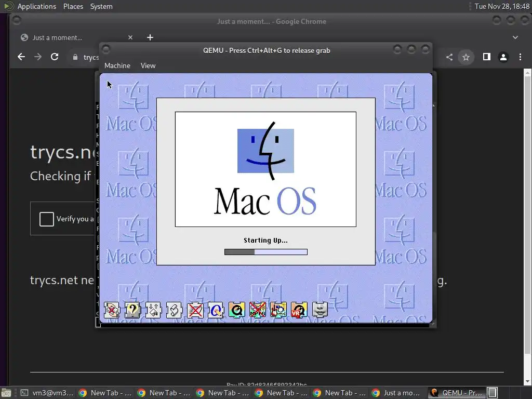Open the QEMU window menu button in titlebar
Image resolution: width=532 pixels, height=399 pixels.
tap(106, 49)
